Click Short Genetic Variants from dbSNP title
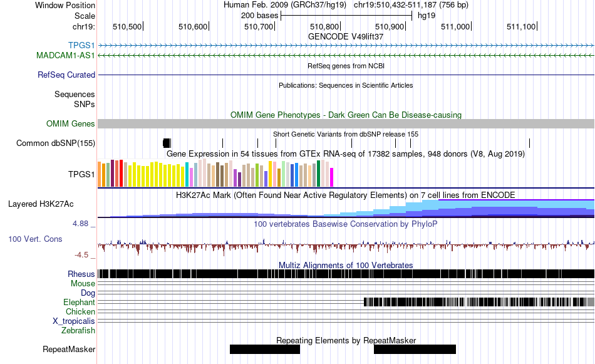The height and width of the screenshot is (364, 595). (346, 134)
